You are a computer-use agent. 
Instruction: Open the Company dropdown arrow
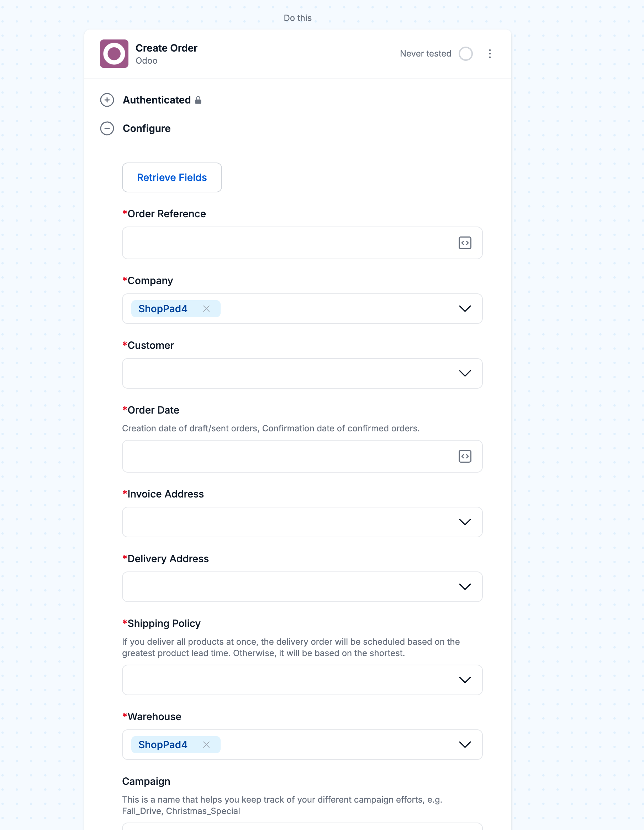pos(465,309)
